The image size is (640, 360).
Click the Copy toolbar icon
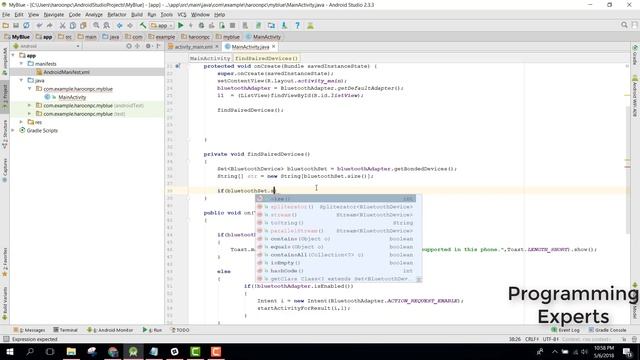(73, 25)
